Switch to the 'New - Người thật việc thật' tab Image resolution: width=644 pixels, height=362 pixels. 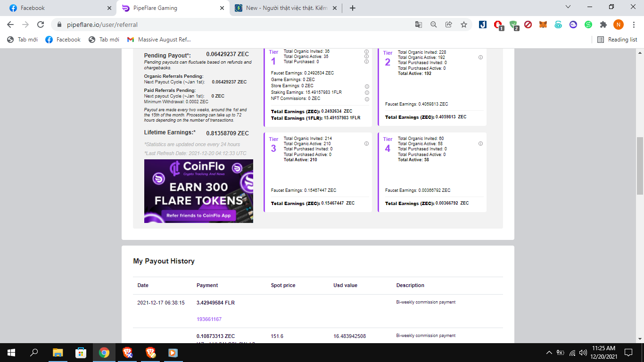click(x=286, y=8)
